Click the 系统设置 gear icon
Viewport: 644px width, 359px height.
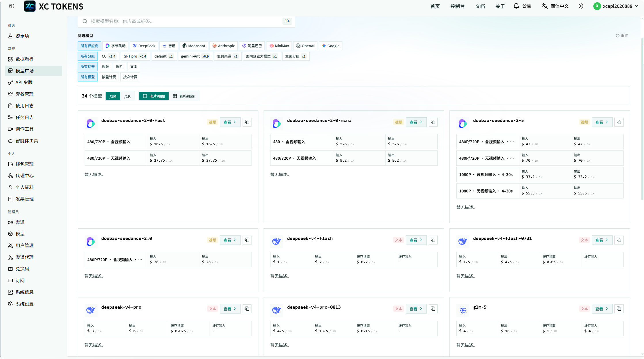coord(10,304)
